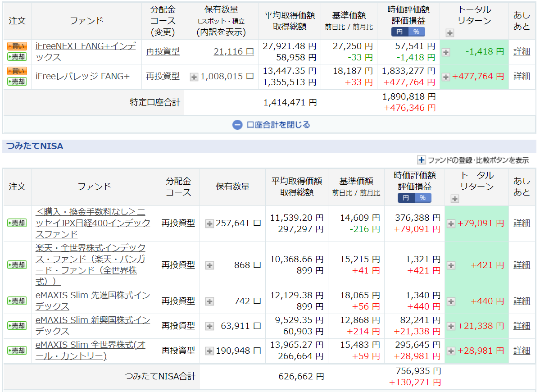Viewport: 540px width, 392px height.
Task: Open 詳細 for eMAXIS Slim 新興国株式 row
Action: [x=522, y=326]
